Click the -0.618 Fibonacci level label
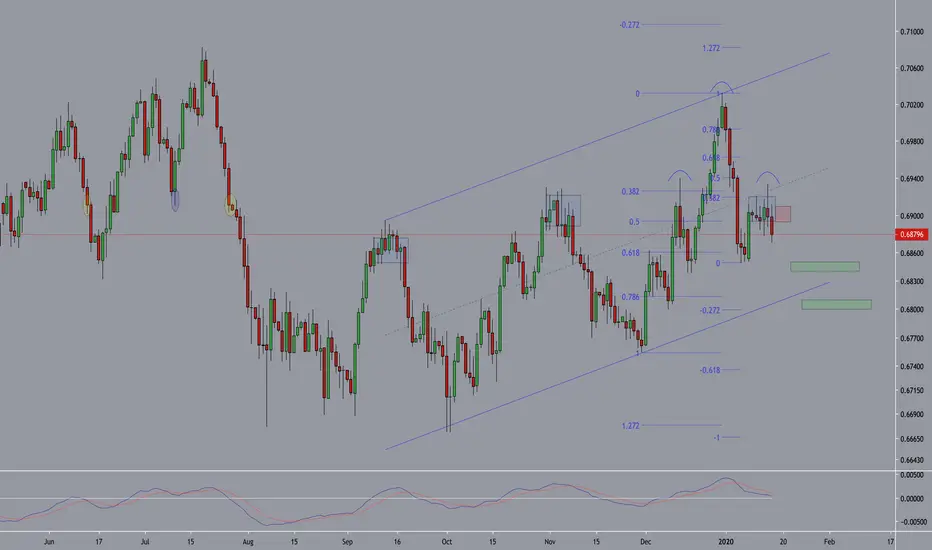The width and height of the screenshot is (932, 550). coord(710,370)
